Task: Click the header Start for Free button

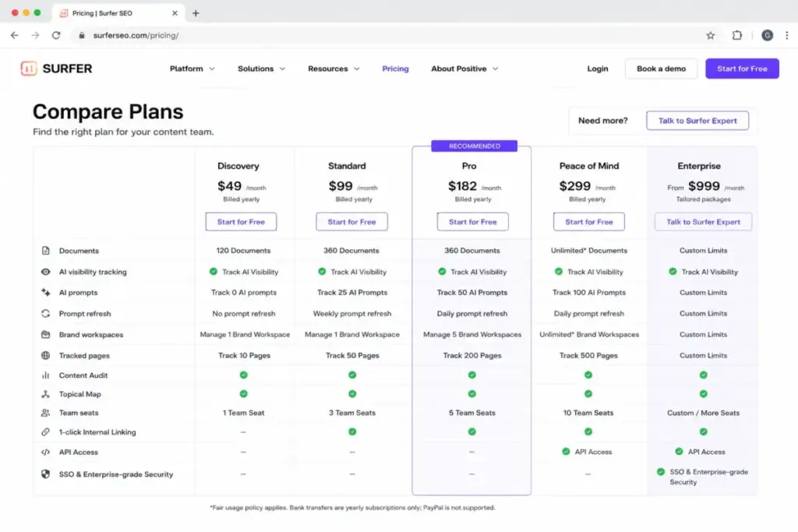Action: (x=742, y=69)
